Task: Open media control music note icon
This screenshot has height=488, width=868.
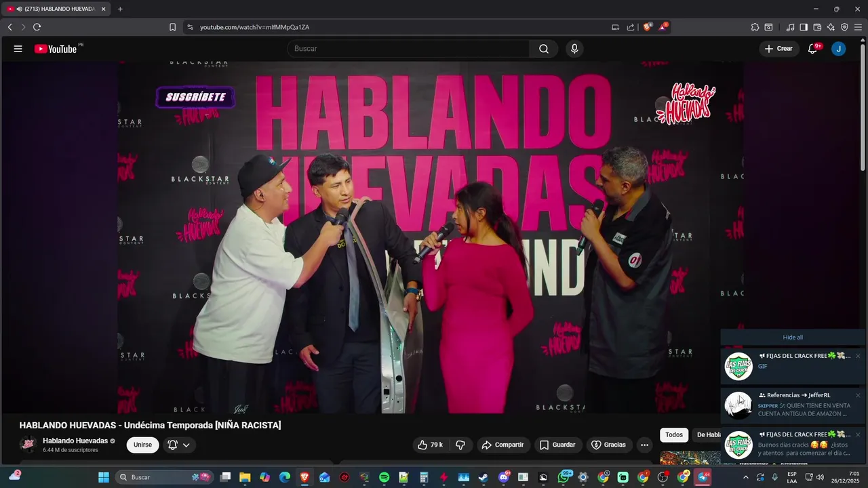Action: coord(790,27)
